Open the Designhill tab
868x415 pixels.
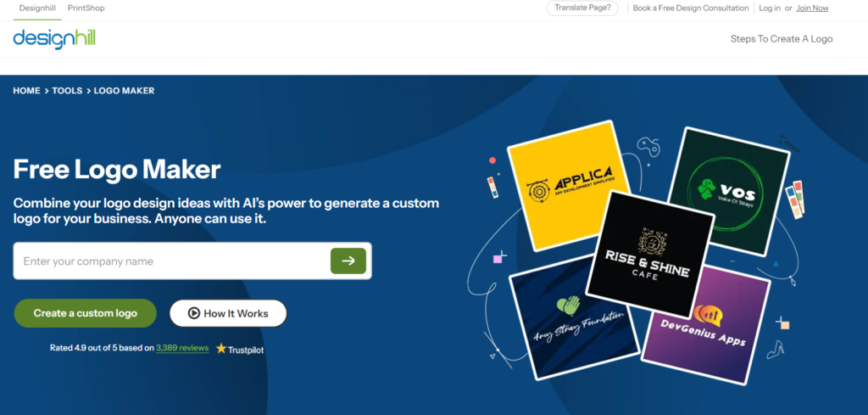click(x=37, y=8)
